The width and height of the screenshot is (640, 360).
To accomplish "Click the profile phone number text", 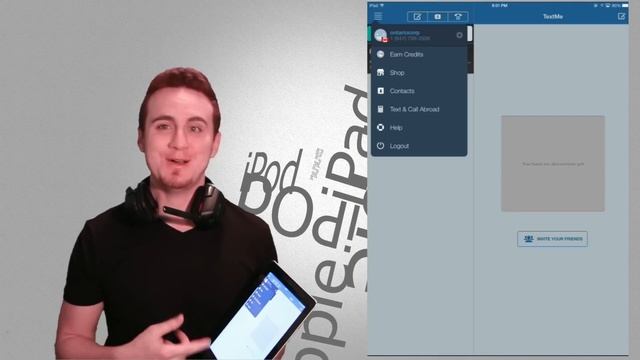I will 409,38.
